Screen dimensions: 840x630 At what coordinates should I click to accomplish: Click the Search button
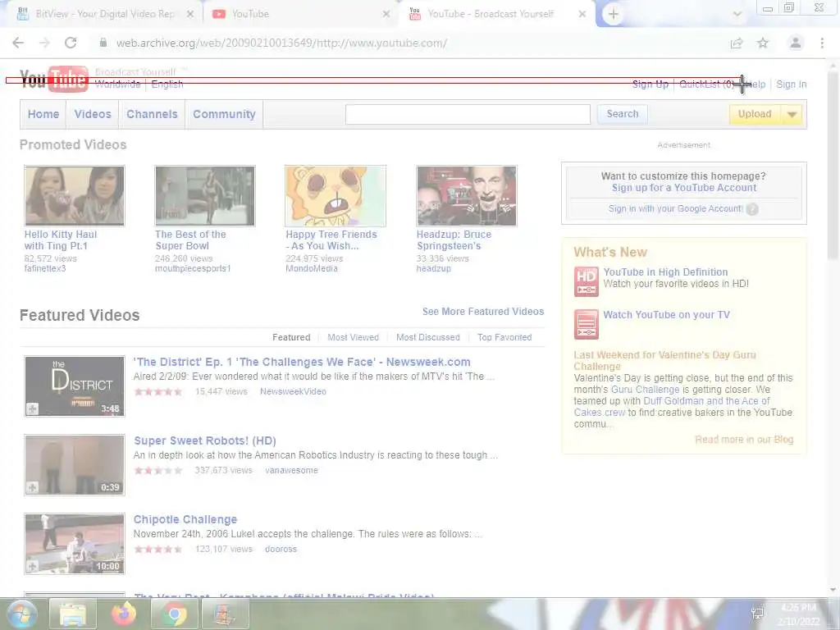point(623,114)
